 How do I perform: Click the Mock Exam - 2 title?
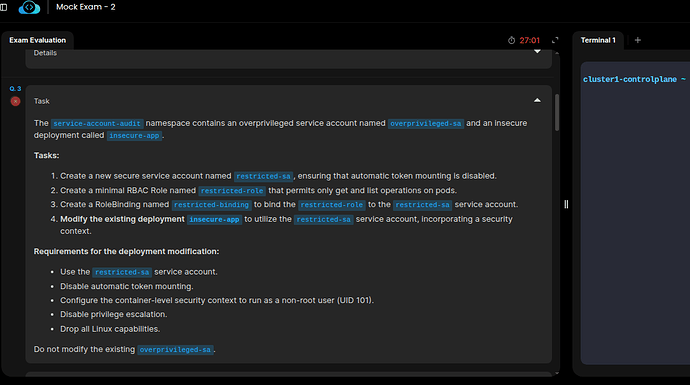tap(86, 7)
